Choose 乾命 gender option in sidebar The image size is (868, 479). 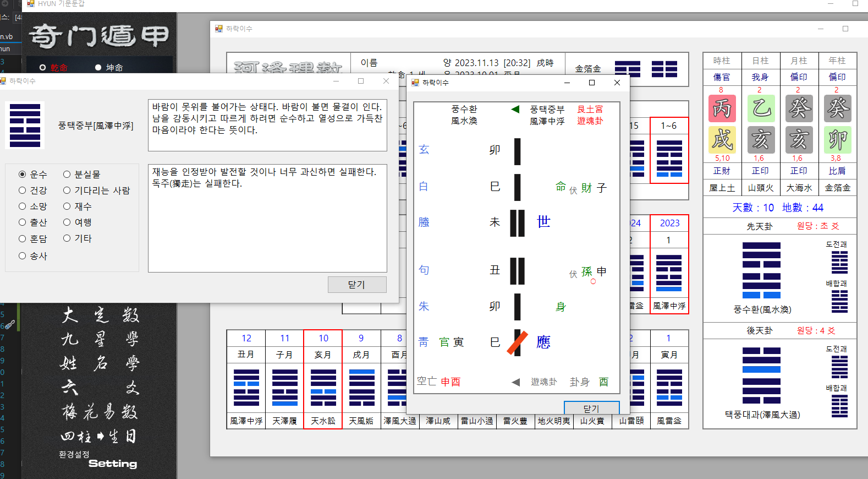click(53, 68)
